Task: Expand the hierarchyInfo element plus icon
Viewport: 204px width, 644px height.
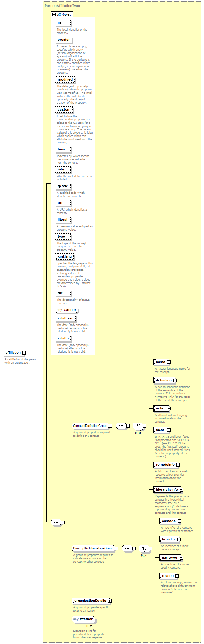Action: tap(181, 490)
